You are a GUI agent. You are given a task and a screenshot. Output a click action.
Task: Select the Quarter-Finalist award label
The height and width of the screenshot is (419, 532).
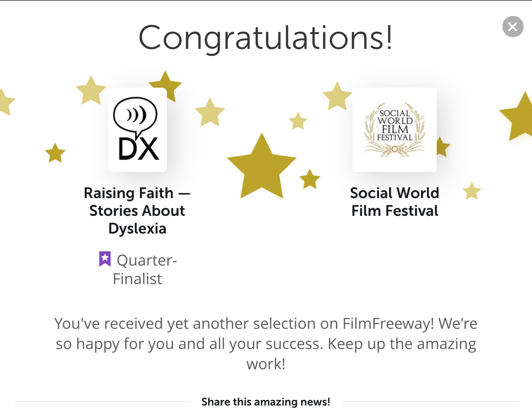[144, 269]
